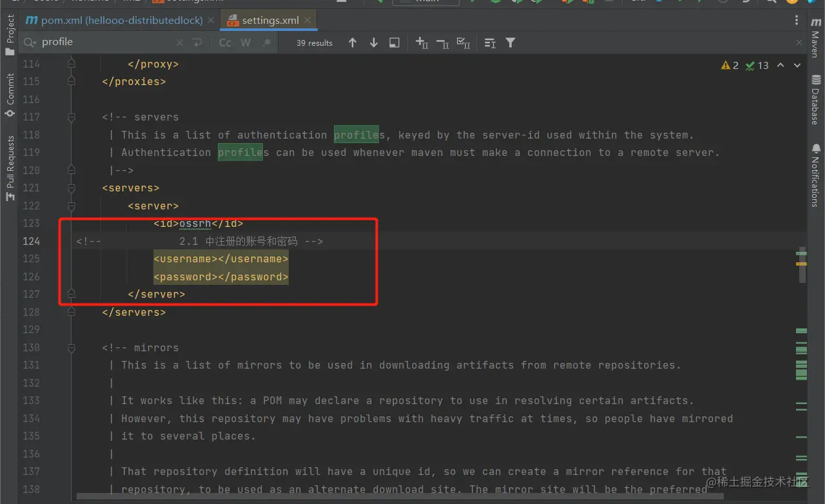The width and height of the screenshot is (825, 504).
Task: Jump to the next highlighted problem
Action: [x=797, y=65]
